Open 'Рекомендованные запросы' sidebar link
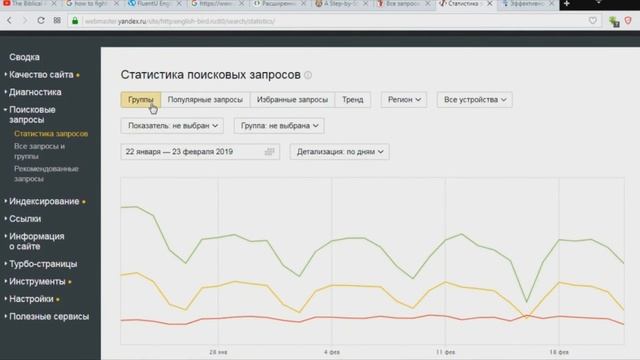Viewport: 640px width, 360px height. (x=46, y=174)
